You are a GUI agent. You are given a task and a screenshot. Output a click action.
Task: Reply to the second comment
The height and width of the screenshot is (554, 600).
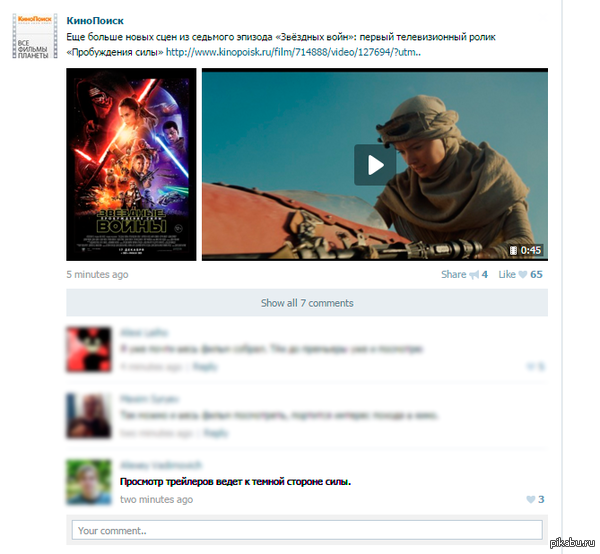point(215,433)
